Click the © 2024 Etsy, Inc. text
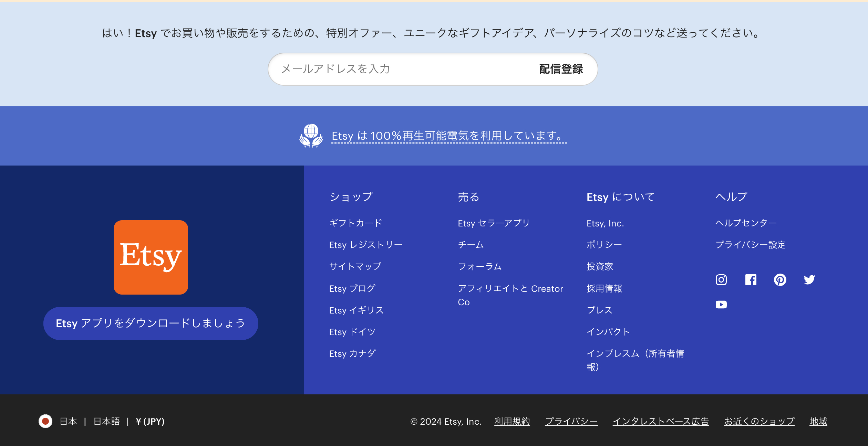 click(x=446, y=422)
